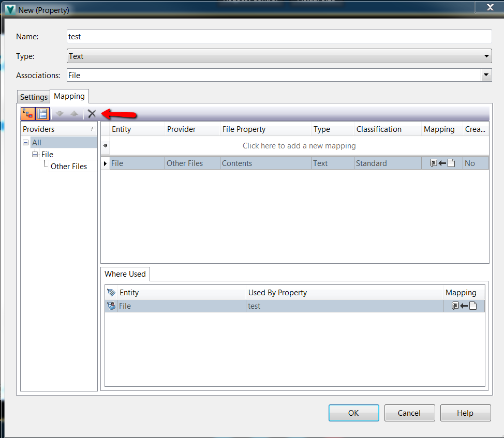
Task: Collapse the File node in Providers tree
Action: [35, 154]
